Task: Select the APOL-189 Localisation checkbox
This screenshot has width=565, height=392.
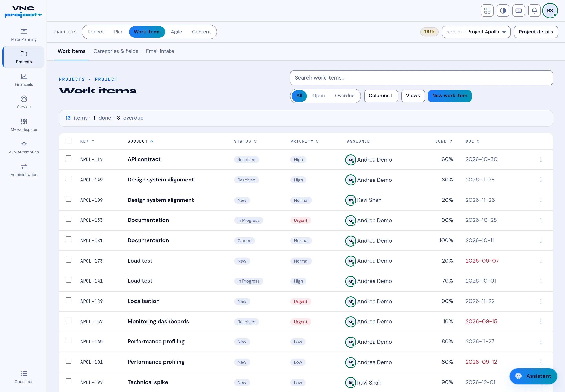Action: pos(68,300)
